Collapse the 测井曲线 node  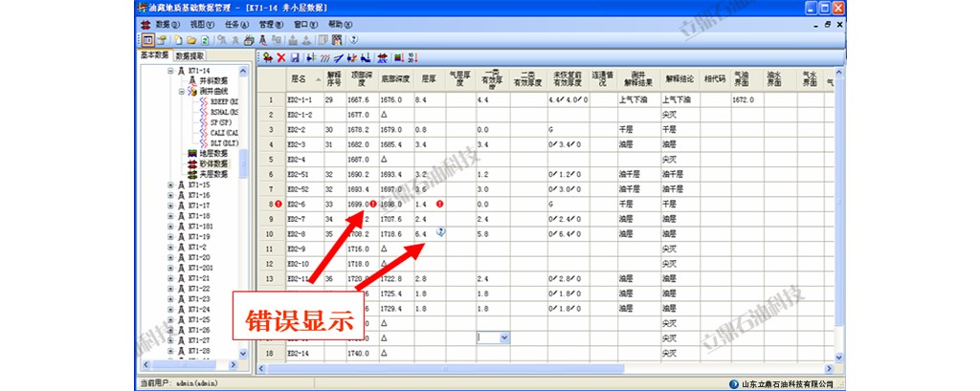(x=181, y=91)
